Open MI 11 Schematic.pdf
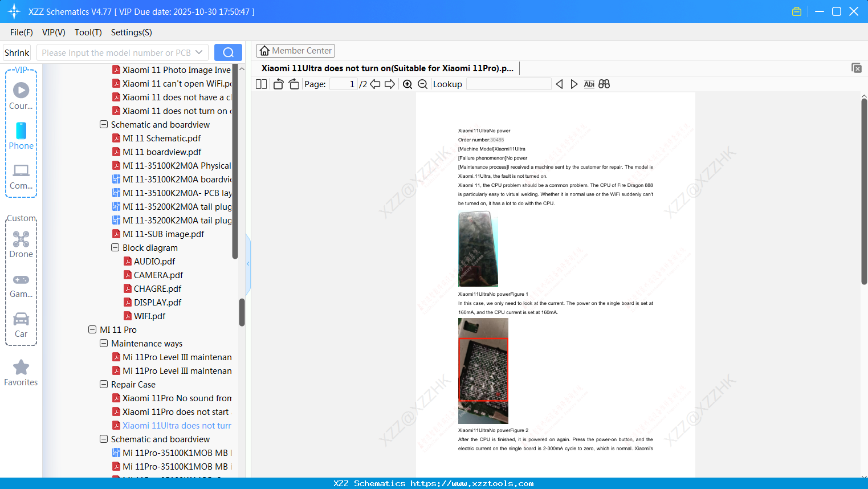 point(162,138)
